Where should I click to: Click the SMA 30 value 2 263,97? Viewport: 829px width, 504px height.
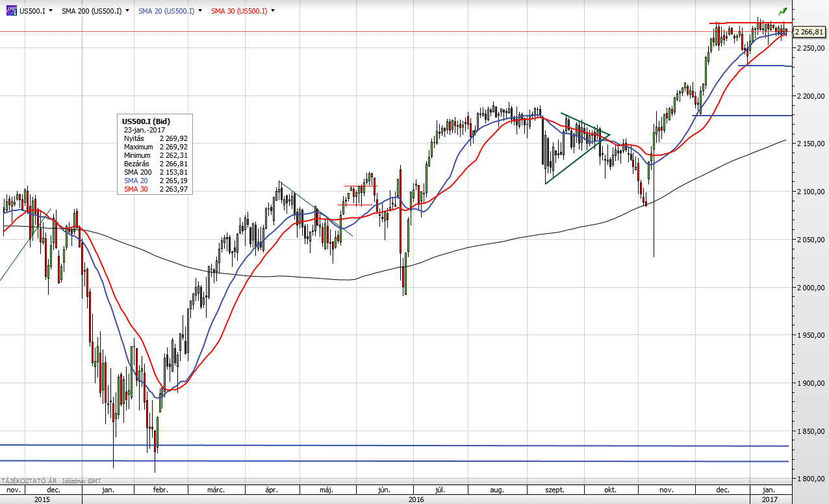(x=173, y=189)
